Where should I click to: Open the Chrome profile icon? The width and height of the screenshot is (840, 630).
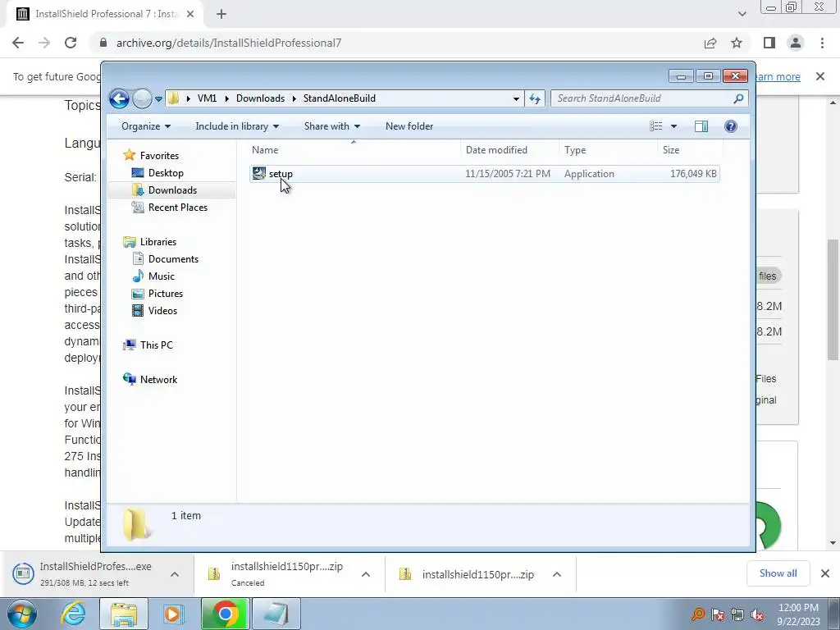click(x=796, y=43)
